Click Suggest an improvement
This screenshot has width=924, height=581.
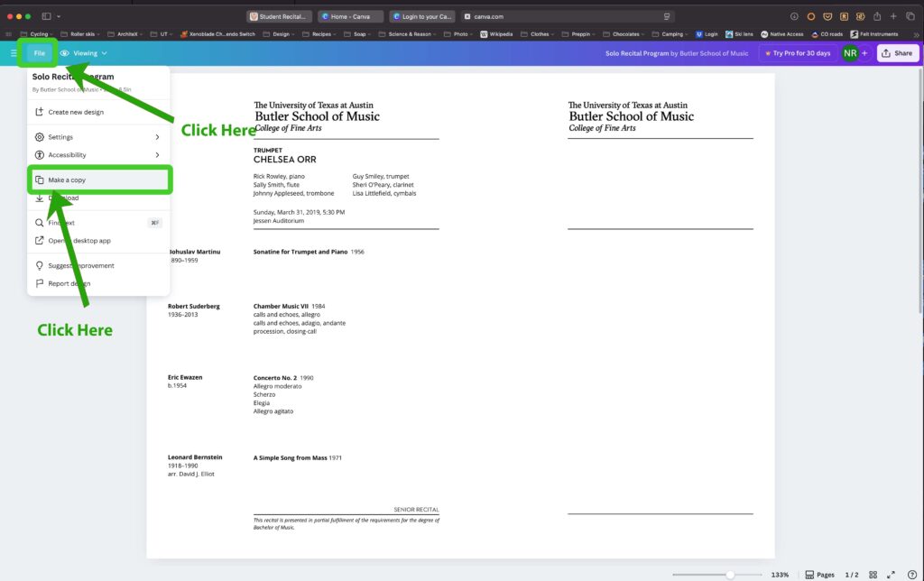79,265
